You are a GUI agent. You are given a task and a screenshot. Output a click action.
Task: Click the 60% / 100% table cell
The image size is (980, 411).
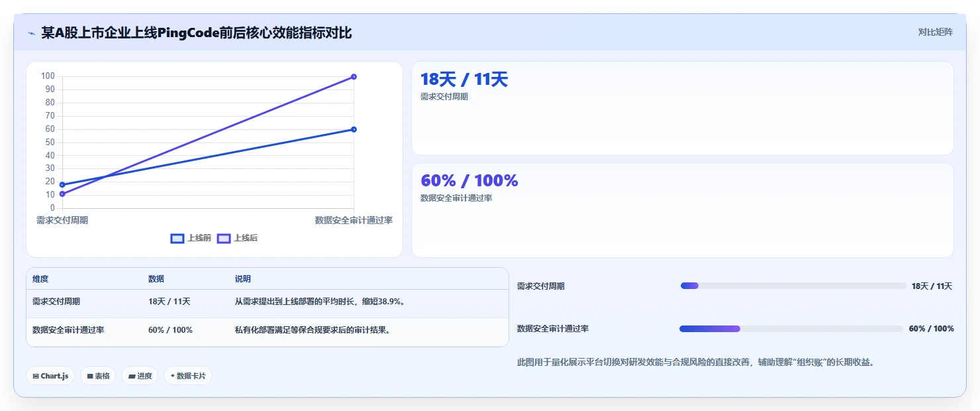point(170,329)
